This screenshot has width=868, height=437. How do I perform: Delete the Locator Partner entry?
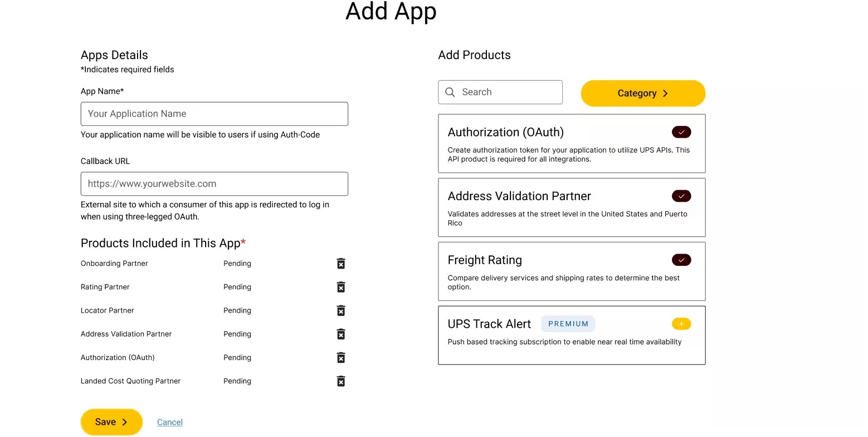[340, 310]
